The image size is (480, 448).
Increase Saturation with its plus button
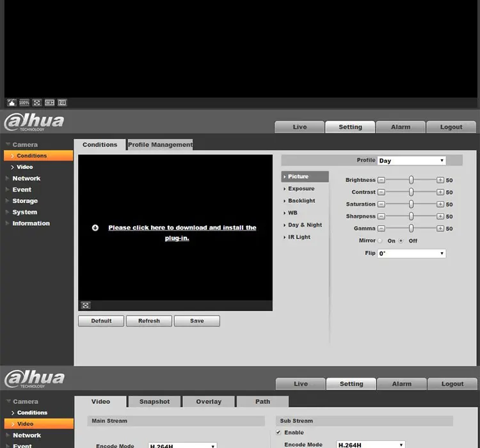point(440,204)
